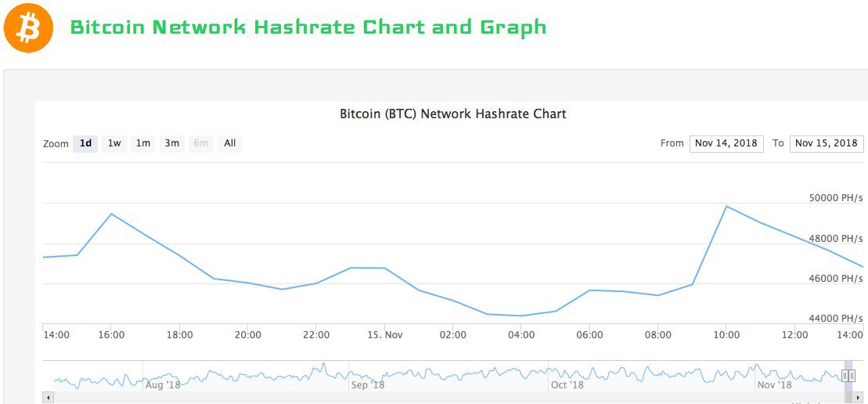Edit the From date field
Image resolution: width=868 pixels, height=404 pixels.
(726, 143)
